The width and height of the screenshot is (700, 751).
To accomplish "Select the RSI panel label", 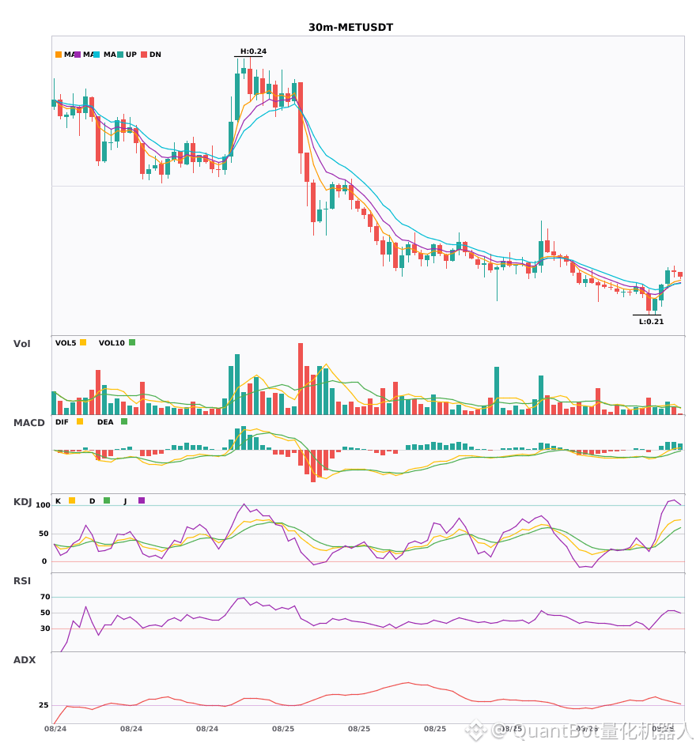I will pos(22,581).
